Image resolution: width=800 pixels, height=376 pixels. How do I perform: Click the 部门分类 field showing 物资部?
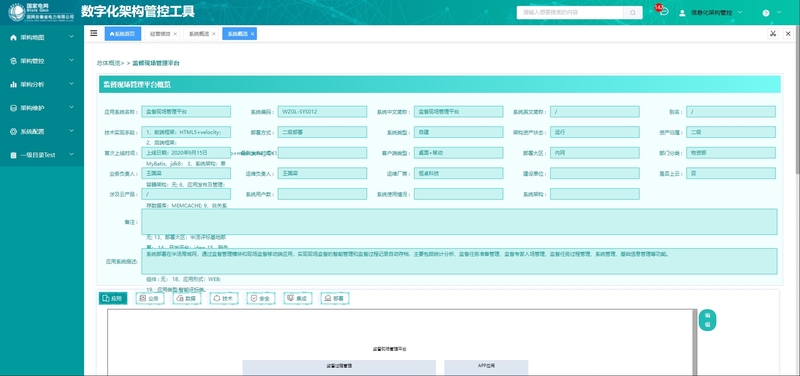tap(731, 153)
